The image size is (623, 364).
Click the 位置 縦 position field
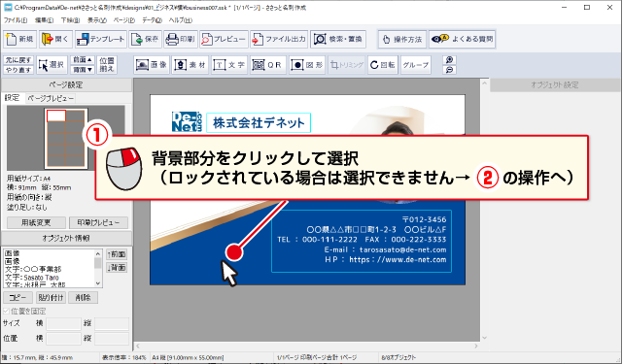point(112,339)
